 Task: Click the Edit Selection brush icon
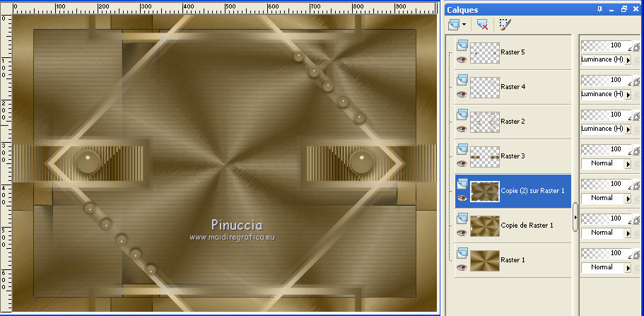click(505, 24)
